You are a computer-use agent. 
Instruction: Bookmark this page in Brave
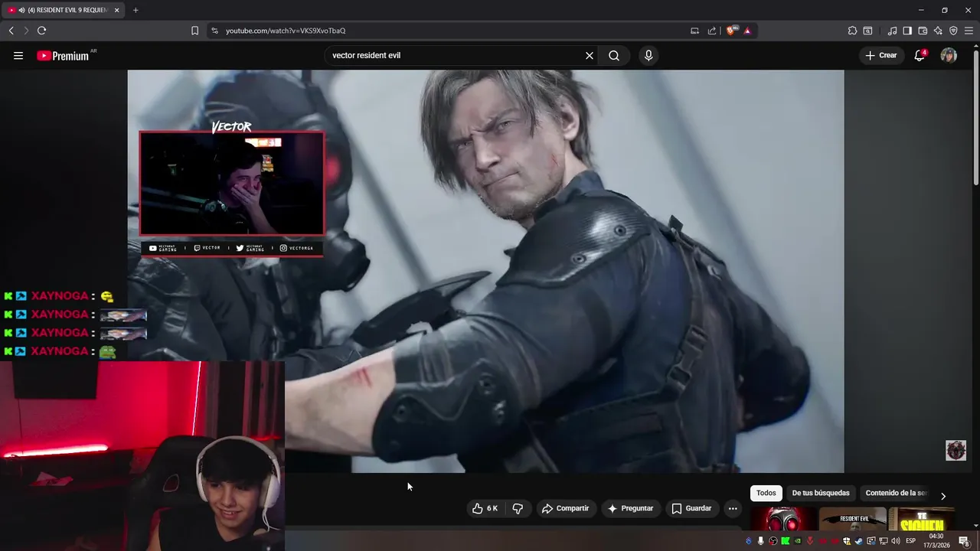click(194, 31)
